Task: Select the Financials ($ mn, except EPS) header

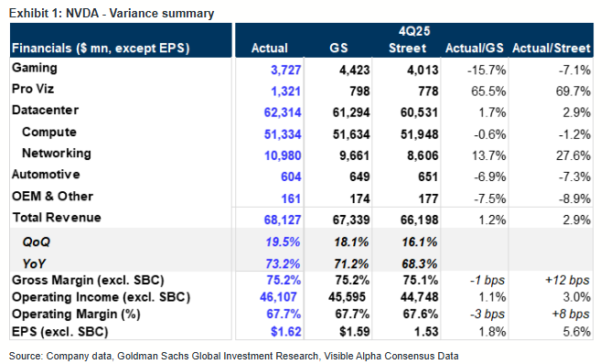Action: tap(101, 48)
